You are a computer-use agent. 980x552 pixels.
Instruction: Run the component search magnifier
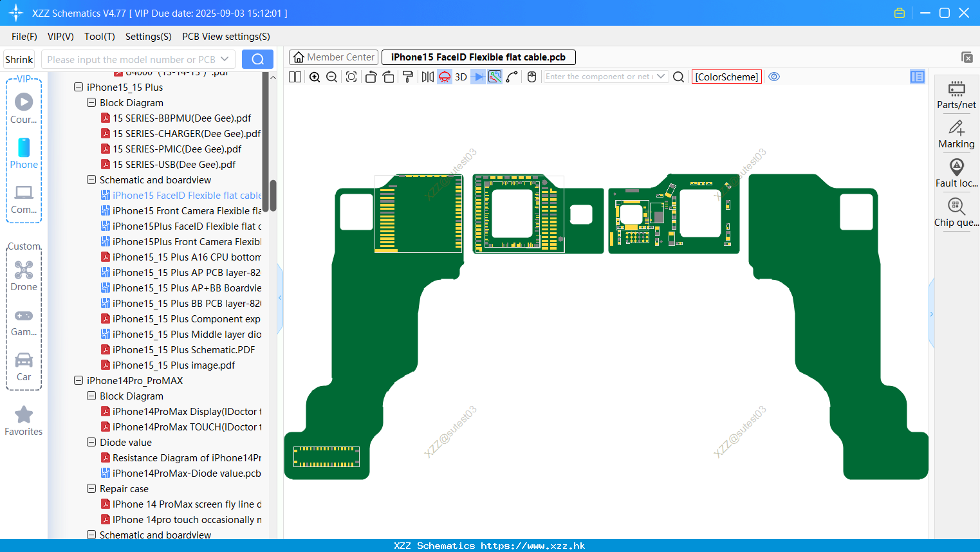(678, 77)
